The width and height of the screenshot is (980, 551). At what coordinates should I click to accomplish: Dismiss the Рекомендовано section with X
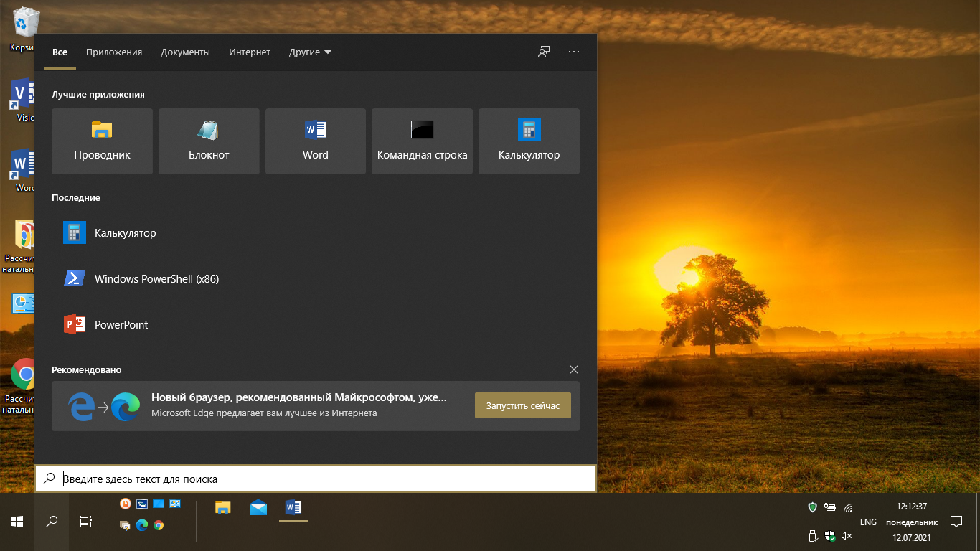[573, 369]
